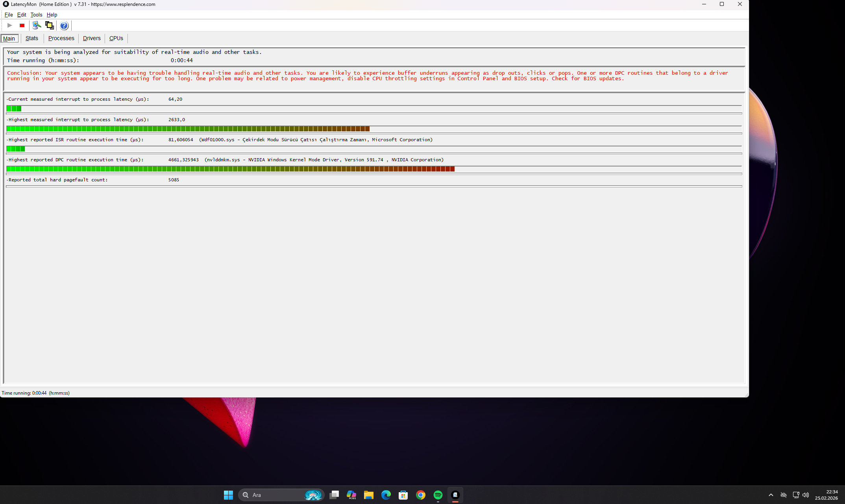Viewport: 845px width, 504px height.
Task: Click the LatencyMon title bar app icon
Action: pyautogui.click(x=6, y=4)
